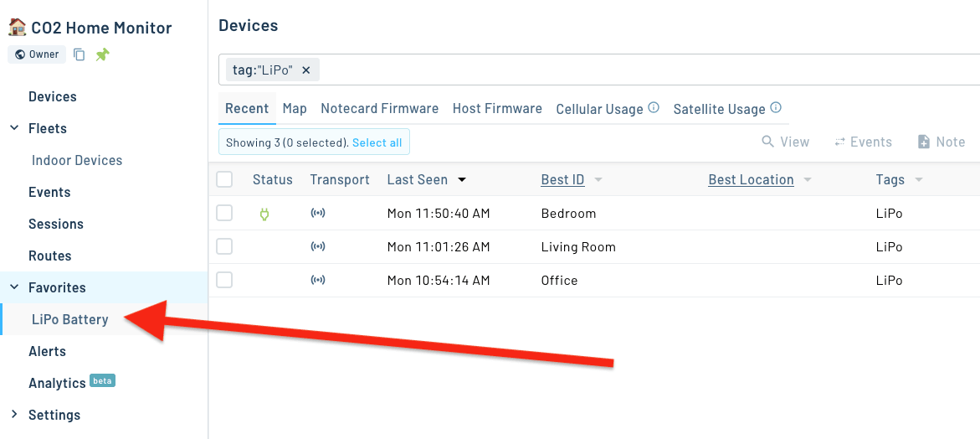Image resolution: width=980 pixels, height=439 pixels.
Task: Collapse the Favorites section chevron
Action: (14, 287)
